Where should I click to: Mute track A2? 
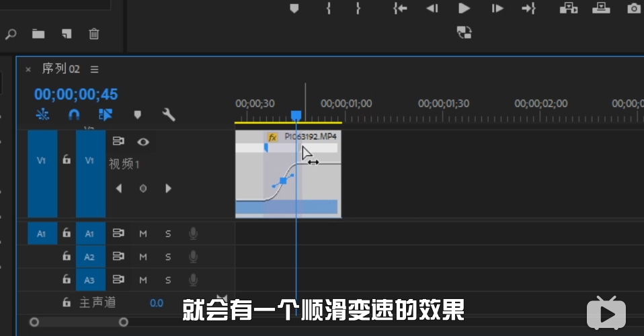(143, 257)
